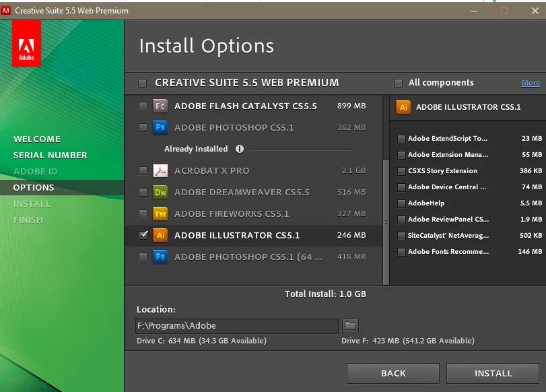Click the Install Options heading
This screenshot has width=546, height=392.
click(x=207, y=46)
